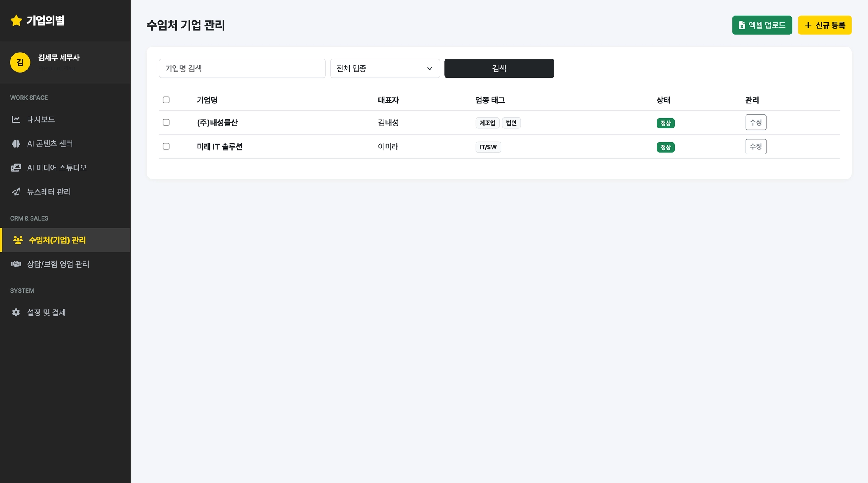
Task: Toggle the select-all checkbox in table header
Action: (x=166, y=100)
